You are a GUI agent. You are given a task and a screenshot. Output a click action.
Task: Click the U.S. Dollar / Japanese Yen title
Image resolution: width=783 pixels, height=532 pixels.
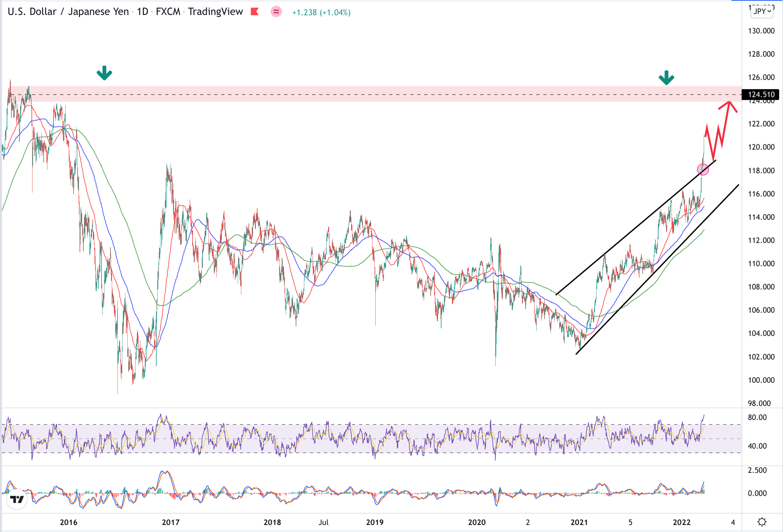(68, 12)
